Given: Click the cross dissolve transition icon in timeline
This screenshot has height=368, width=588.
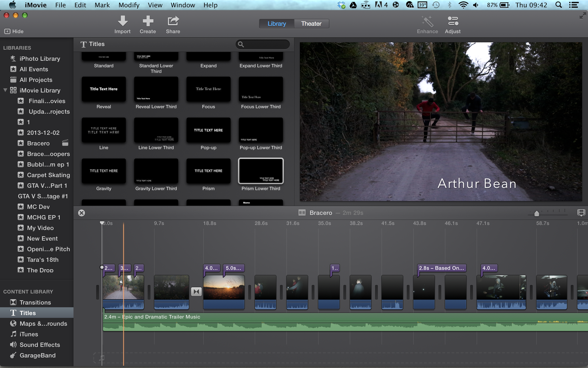Looking at the screenshot, I should pyautogui.click(x=196, y=292).
